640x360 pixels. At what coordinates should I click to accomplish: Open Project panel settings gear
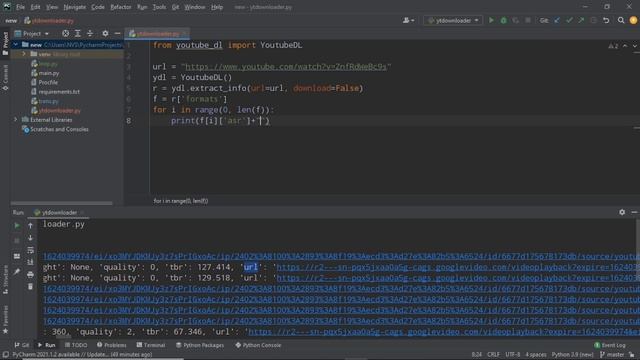point(105,33)
